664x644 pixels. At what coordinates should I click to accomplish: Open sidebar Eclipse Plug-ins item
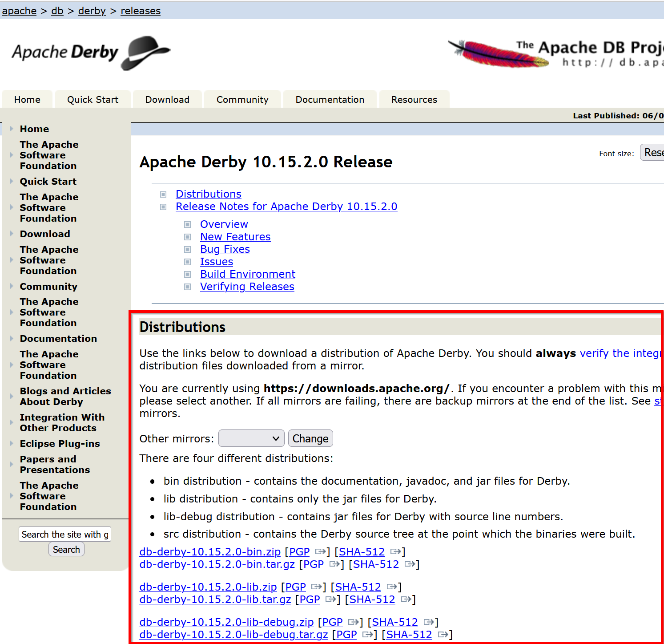(x=60, y=444)
